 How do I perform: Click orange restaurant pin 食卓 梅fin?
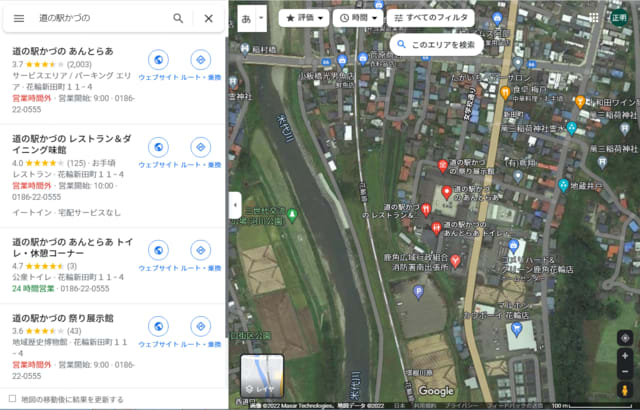[x=505, y=93]
